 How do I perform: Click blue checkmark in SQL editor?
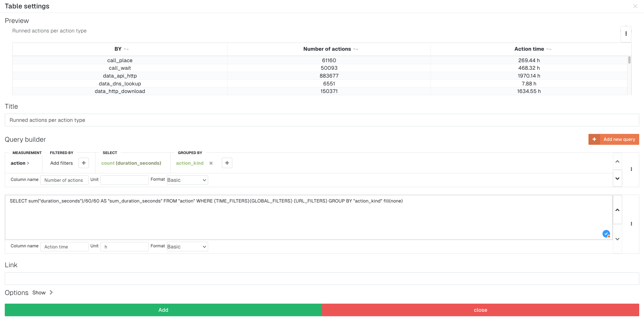[606, 234]
